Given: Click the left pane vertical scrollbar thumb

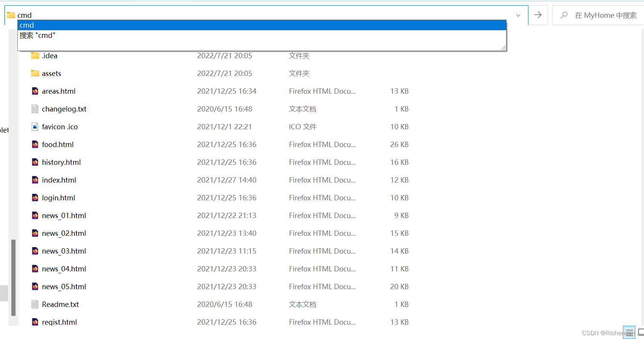Looking at the screenshot, I should 13,277.
